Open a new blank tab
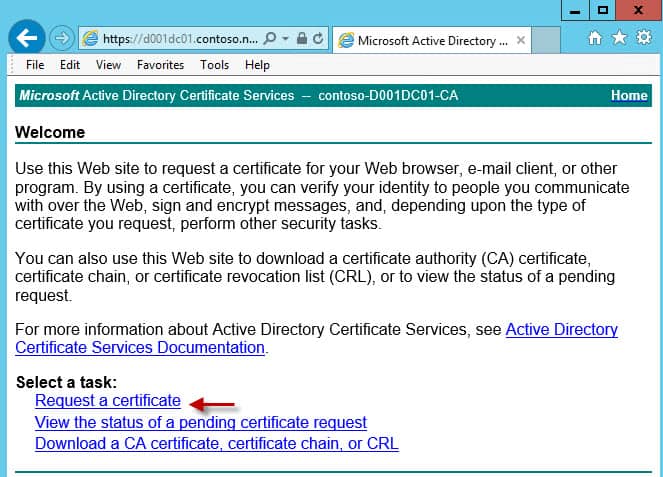 click(x=546, y=41)
